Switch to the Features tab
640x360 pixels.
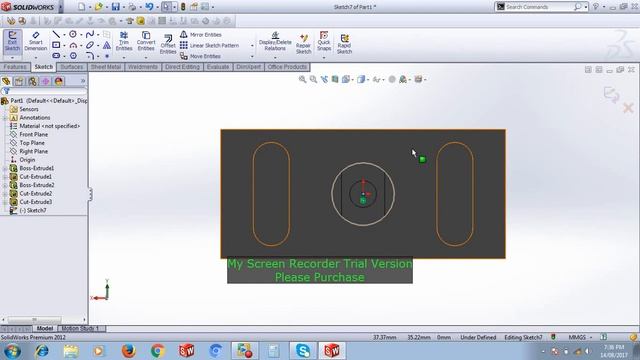(15, 67)
